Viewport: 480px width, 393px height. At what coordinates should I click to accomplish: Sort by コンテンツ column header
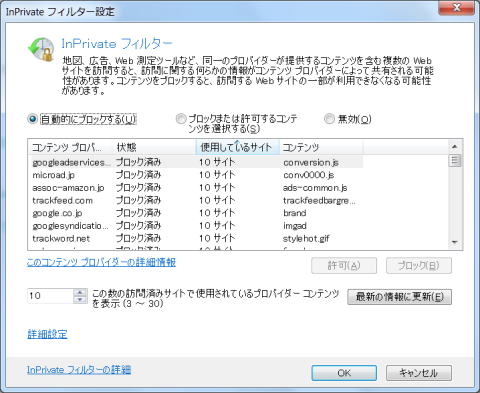point(321,147)
